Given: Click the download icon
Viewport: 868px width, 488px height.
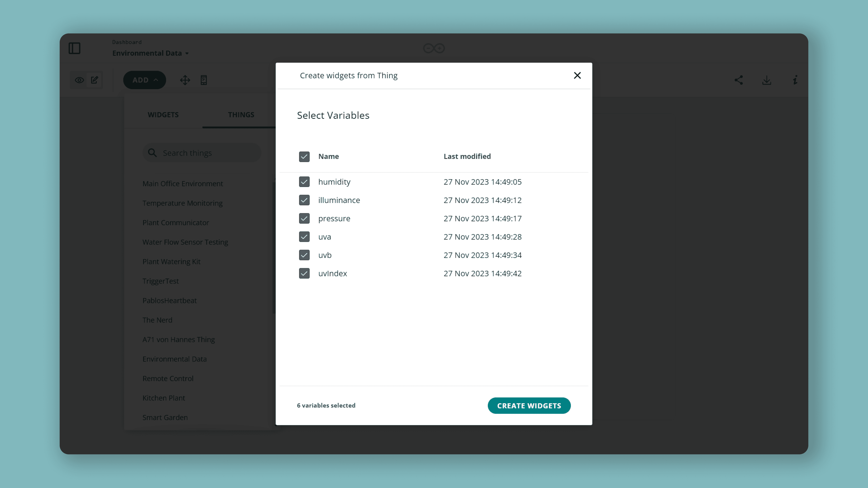Looking at the screenshot, I should pyautogui.click(x=767, y=80).
